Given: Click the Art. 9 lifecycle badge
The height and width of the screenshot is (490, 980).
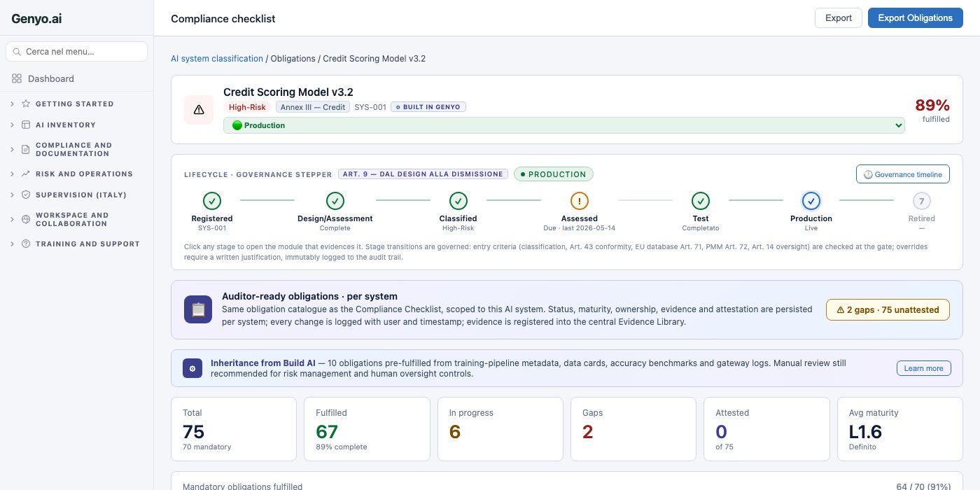Looking at the screenshot, I should [x=423, y=174].
